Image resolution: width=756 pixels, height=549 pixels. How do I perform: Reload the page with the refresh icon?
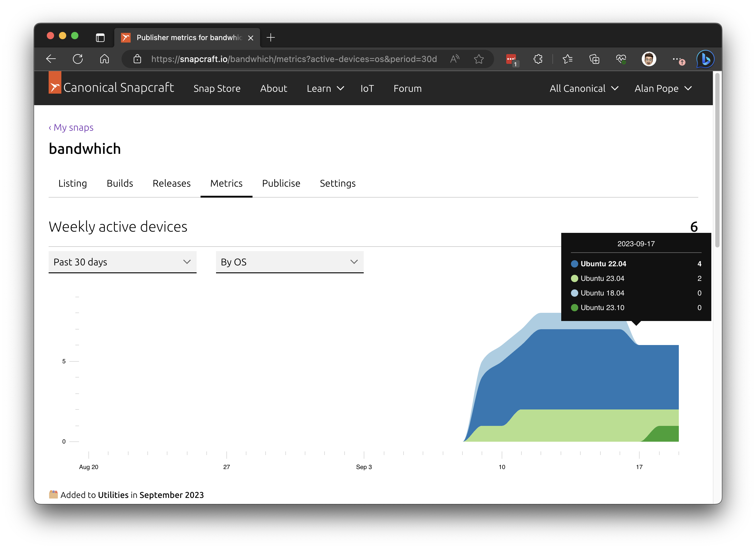click(78, 59)
